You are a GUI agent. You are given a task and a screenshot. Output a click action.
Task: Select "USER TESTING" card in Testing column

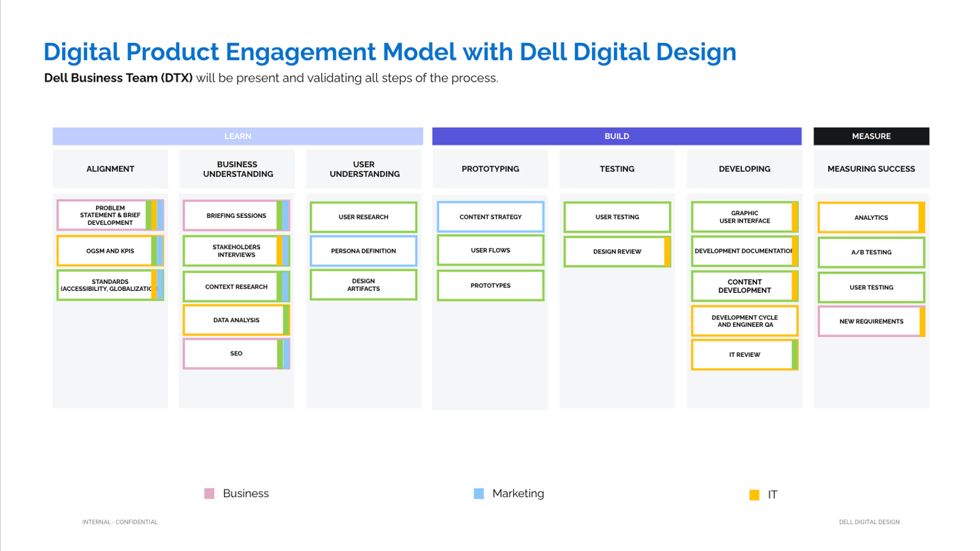tap(617, 217)
